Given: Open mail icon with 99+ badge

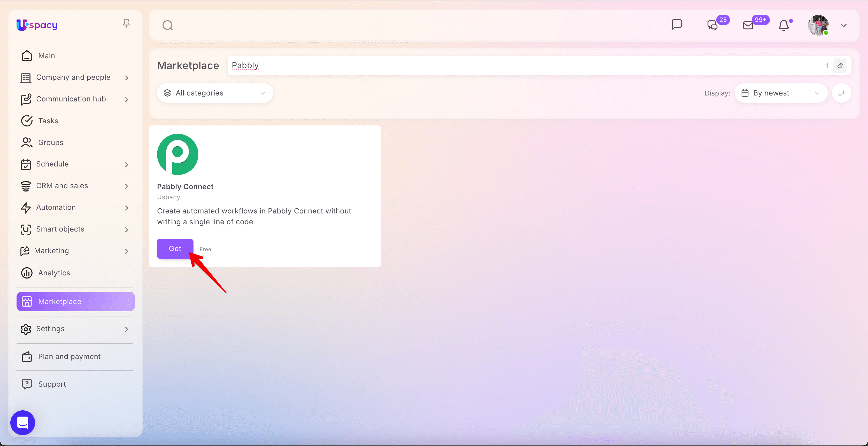Looking at the screenshot, I should pyautogui.click(x=748, y=25).
